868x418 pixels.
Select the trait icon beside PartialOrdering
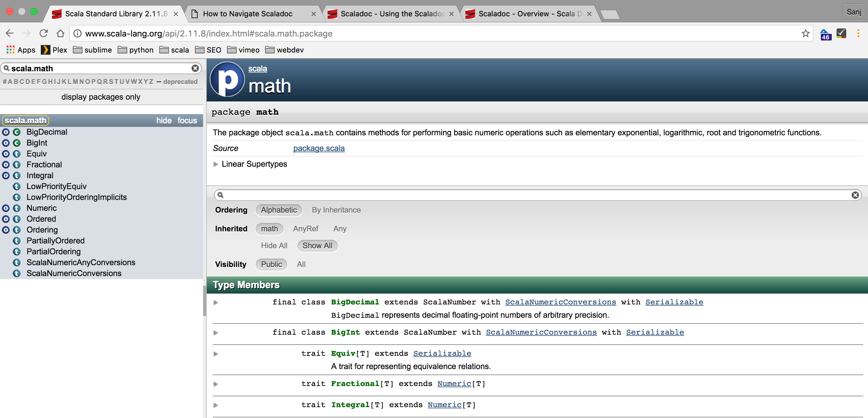pyautogui.click(x=17, y=252)
